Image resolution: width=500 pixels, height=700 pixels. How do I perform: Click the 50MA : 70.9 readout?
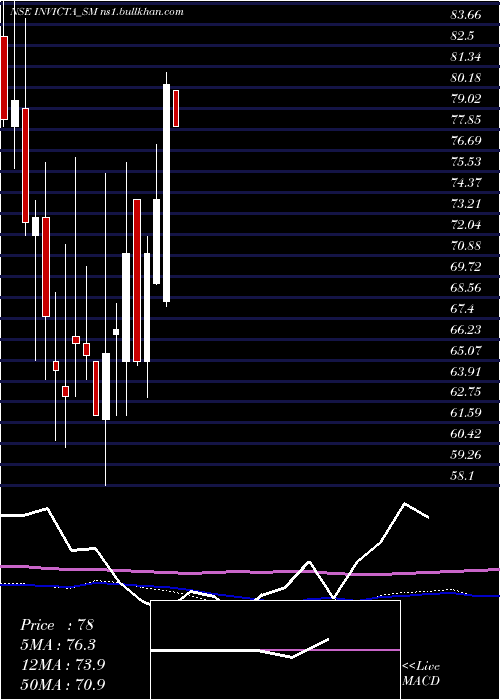point(63,684)
